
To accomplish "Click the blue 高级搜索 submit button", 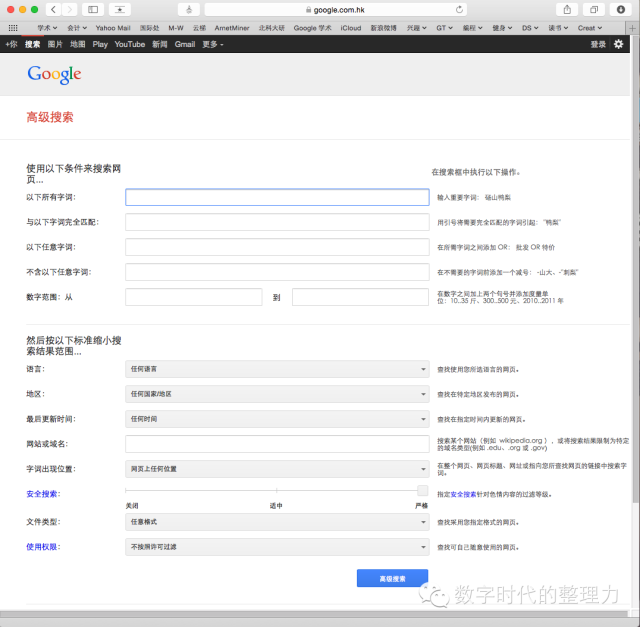I will [392, 578].
